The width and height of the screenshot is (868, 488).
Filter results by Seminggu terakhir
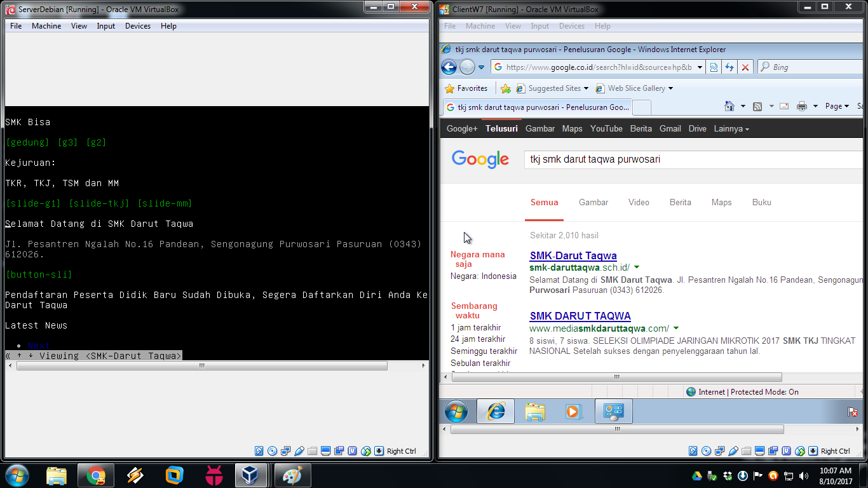click(484, 351)
